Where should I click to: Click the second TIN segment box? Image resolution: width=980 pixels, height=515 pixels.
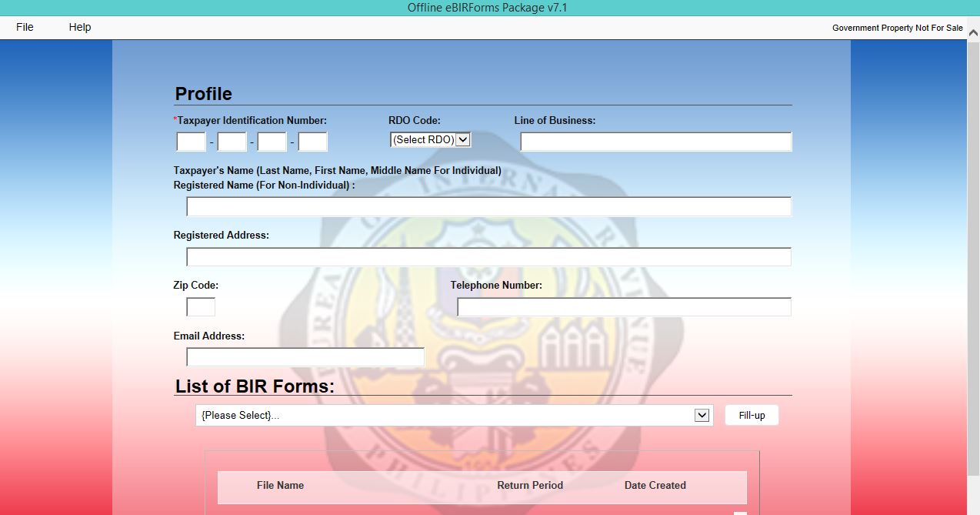(232, 142)
